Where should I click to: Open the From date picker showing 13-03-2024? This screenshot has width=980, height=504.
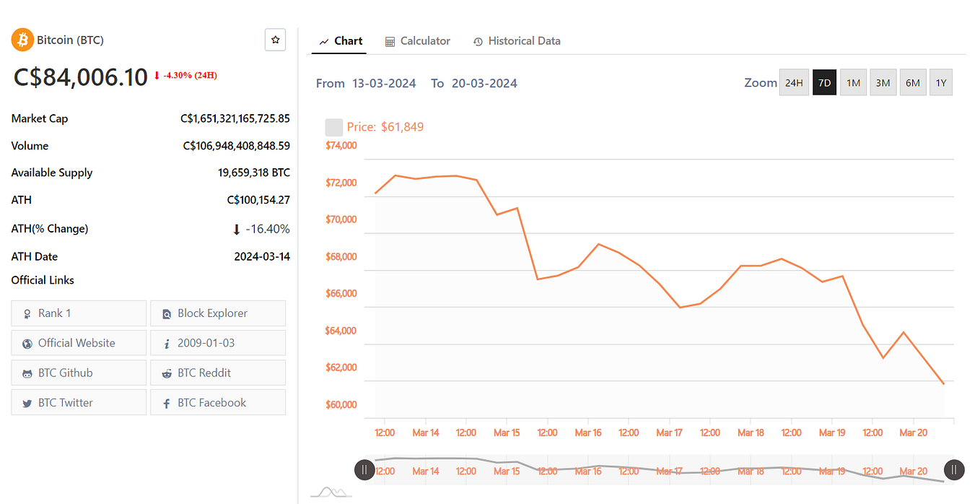point(384,83)
